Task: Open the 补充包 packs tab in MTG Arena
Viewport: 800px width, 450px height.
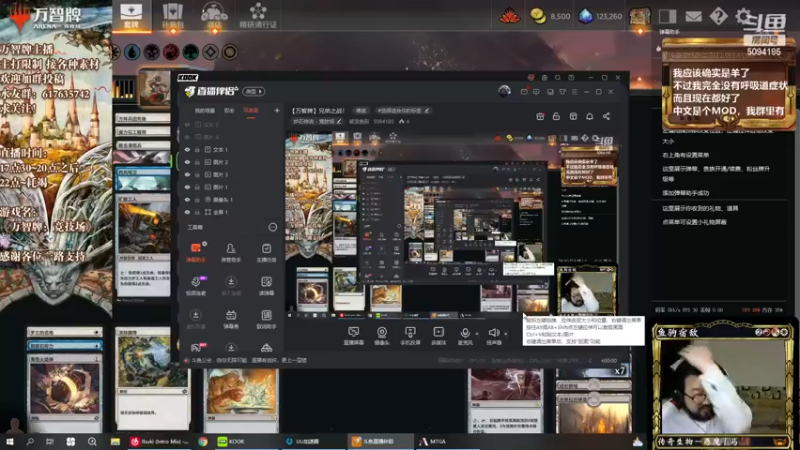Action: [172, 15]
